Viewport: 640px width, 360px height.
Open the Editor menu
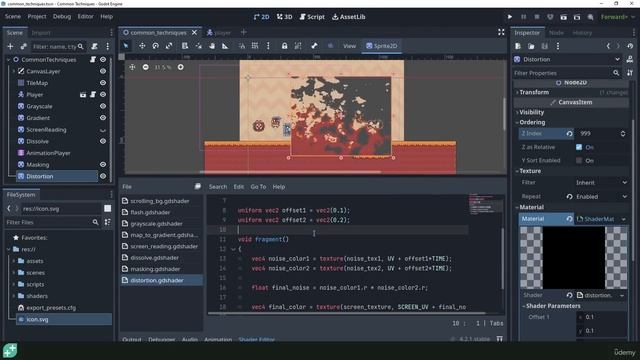[85, 17]
